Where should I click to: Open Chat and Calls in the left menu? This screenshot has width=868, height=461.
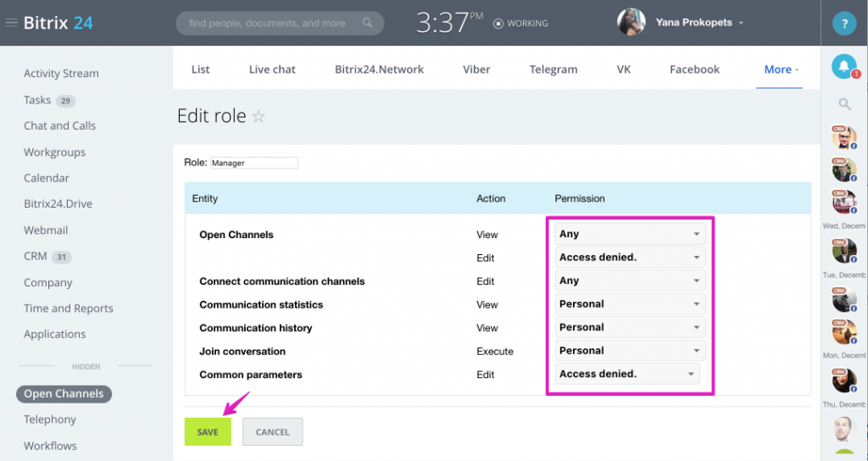60,125
